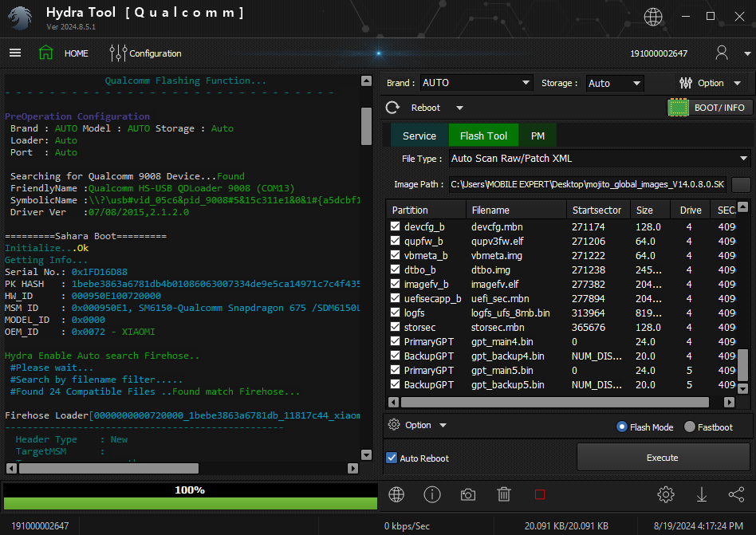
Task: Click the share icon in bottom toolbar
Action: click(x=736, y=494)
